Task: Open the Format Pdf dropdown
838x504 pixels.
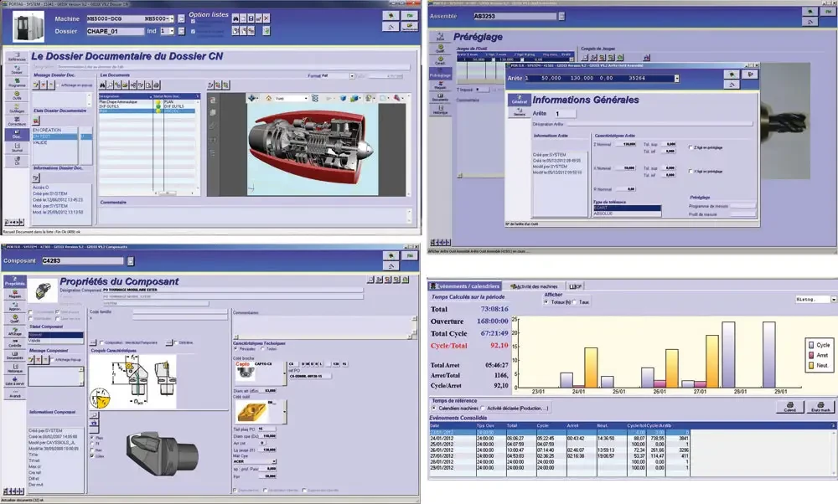Action: 352,76
